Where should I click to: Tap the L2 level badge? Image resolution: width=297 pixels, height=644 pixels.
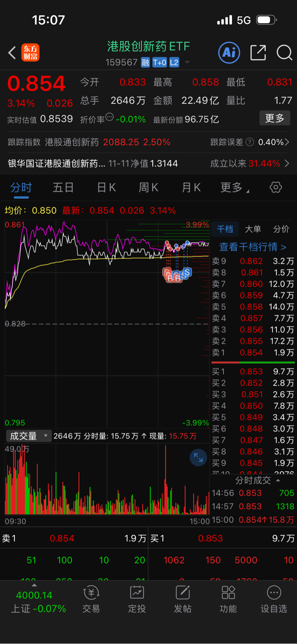174,62
